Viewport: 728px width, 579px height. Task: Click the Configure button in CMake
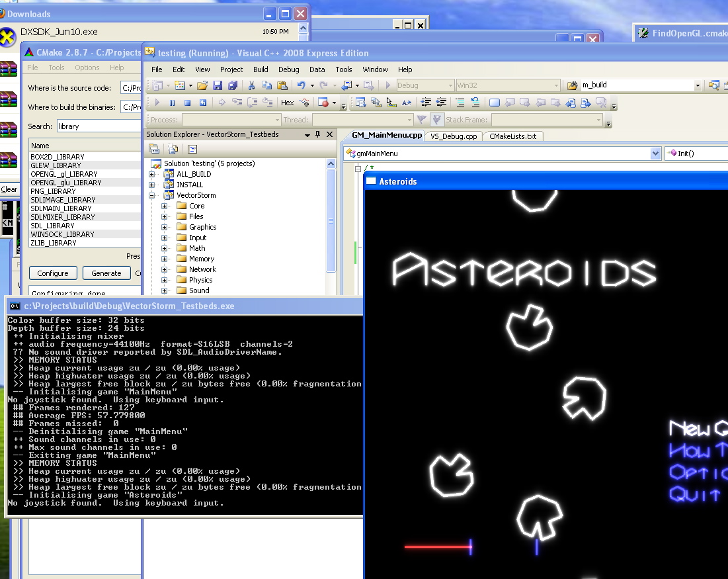pos(53,273)
